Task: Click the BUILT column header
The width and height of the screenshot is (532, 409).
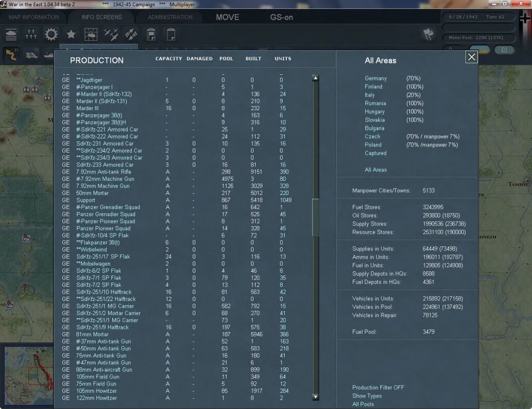Action: coord(254,59)
